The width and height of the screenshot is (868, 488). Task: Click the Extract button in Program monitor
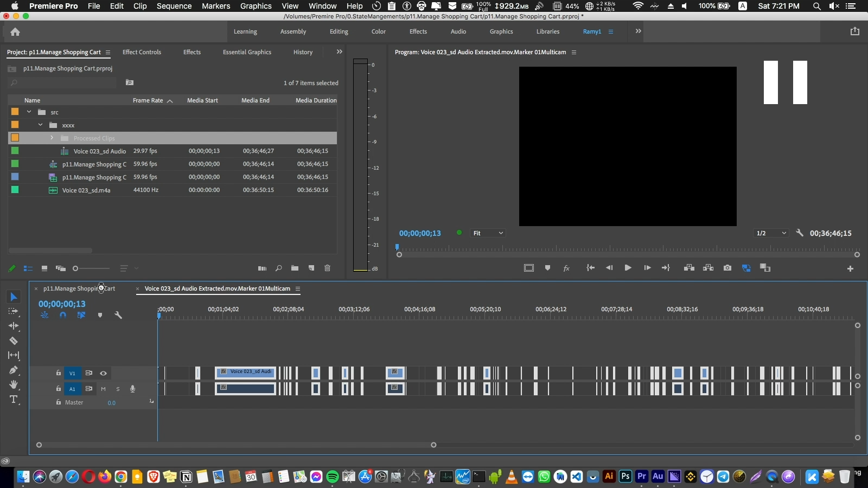[x=708, y=268]
